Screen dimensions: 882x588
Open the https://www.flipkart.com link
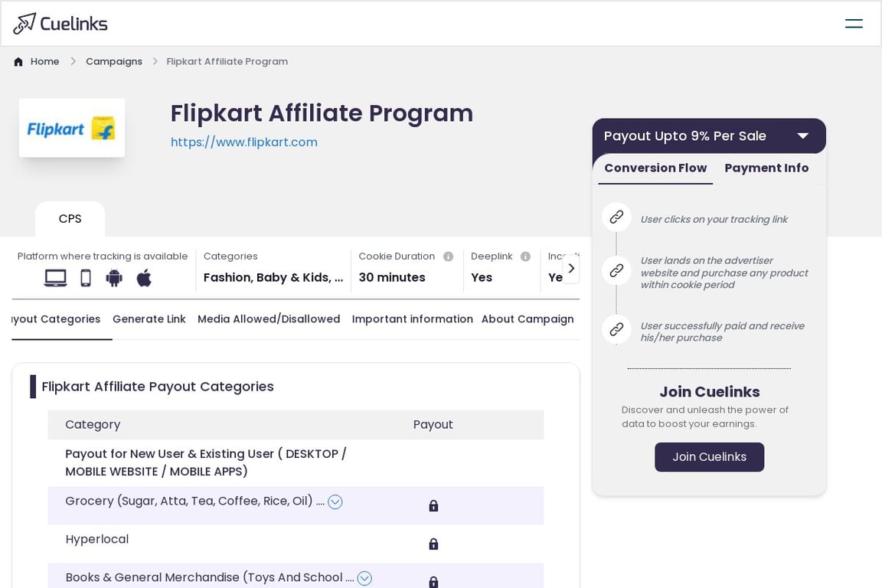click(x=244, y=142)
